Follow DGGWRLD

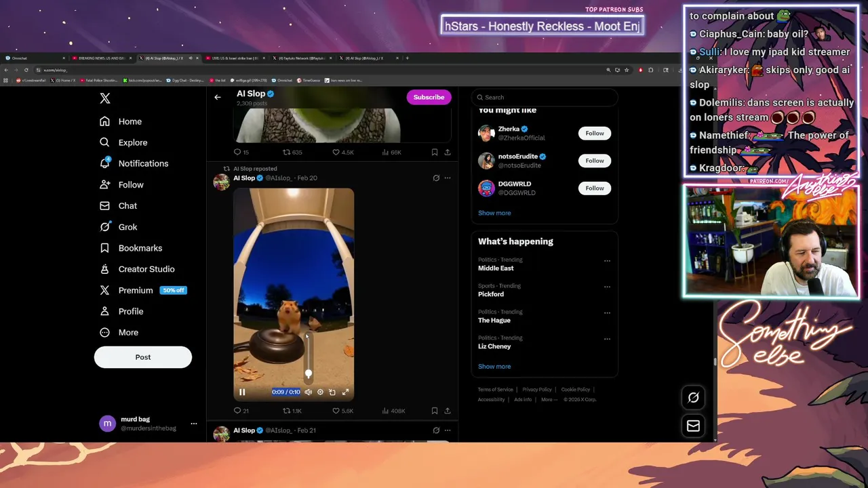click(595, 188)
